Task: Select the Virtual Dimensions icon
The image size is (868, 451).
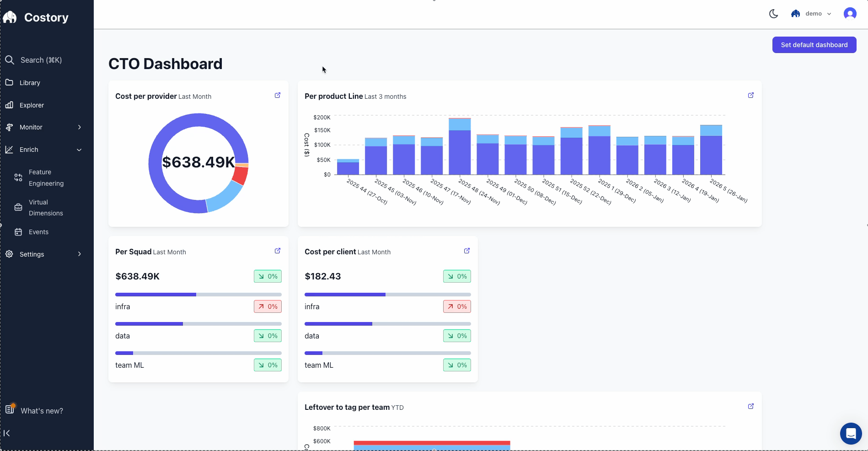Action: point(18,207)
